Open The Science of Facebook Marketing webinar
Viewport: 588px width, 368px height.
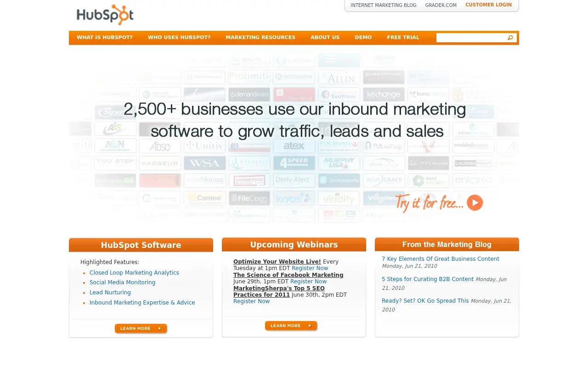click(x=288, y=275)
